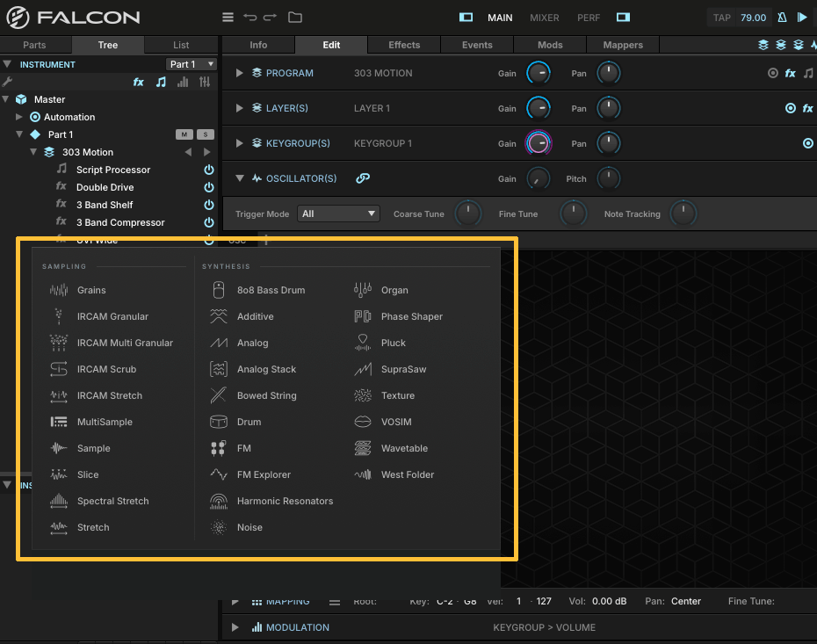Mute Part 1 with M button
This screenshot has height=644, width=817.
pos(184,134)
